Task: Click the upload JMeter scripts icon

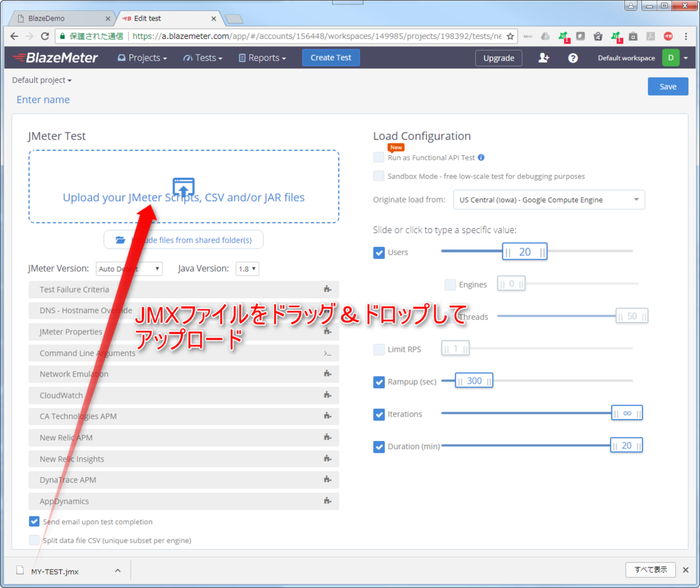Action: coord(183,186)
